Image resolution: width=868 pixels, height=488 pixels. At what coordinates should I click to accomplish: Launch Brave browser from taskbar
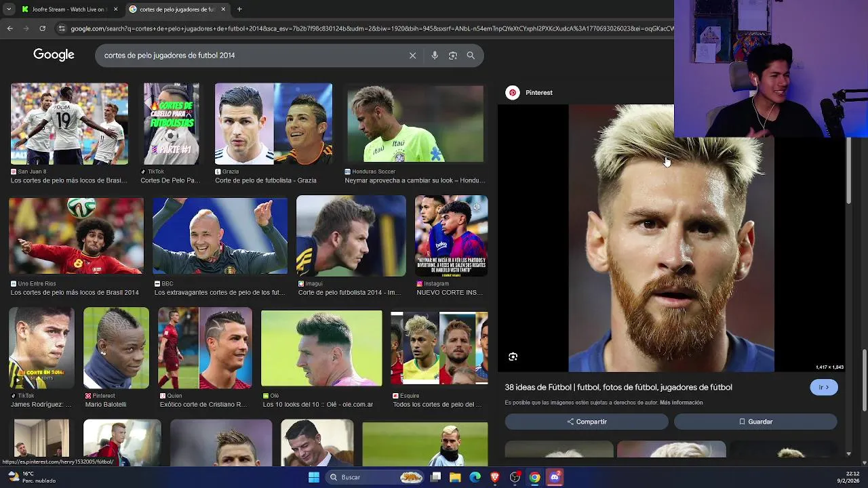pos(495,477)
